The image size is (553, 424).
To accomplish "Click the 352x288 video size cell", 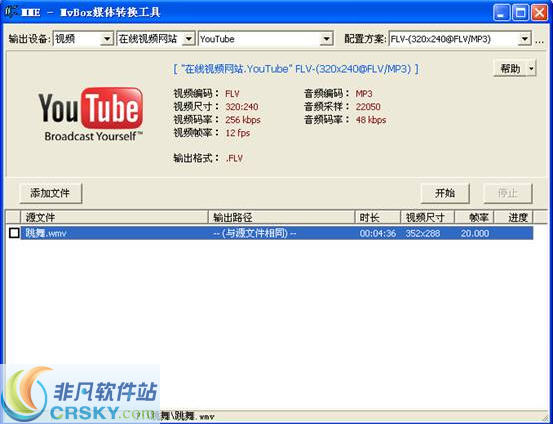I will pos(423,233).
